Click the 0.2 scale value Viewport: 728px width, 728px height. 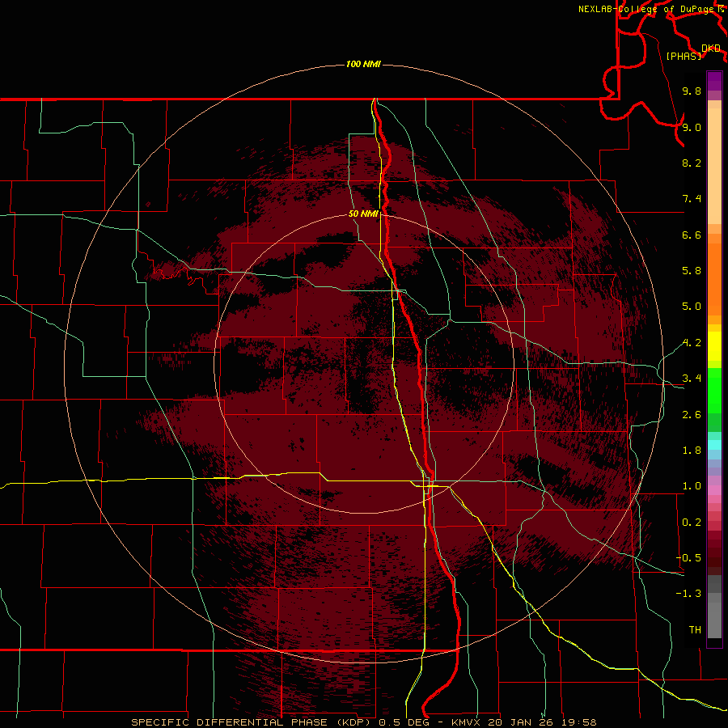click(x=692, y=523)
